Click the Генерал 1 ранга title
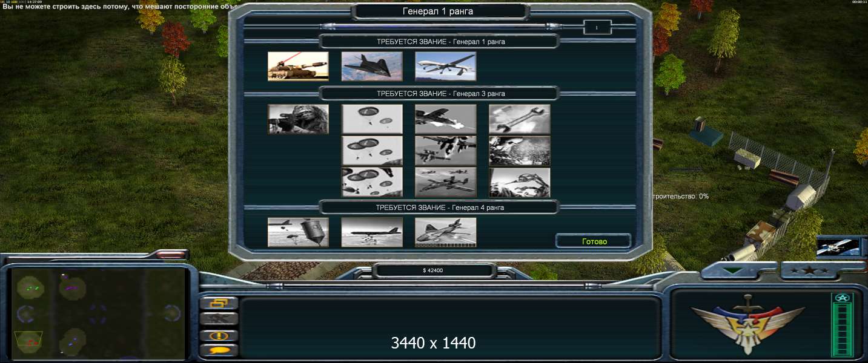Screen dimensions: 868x363 coord(437,11)
